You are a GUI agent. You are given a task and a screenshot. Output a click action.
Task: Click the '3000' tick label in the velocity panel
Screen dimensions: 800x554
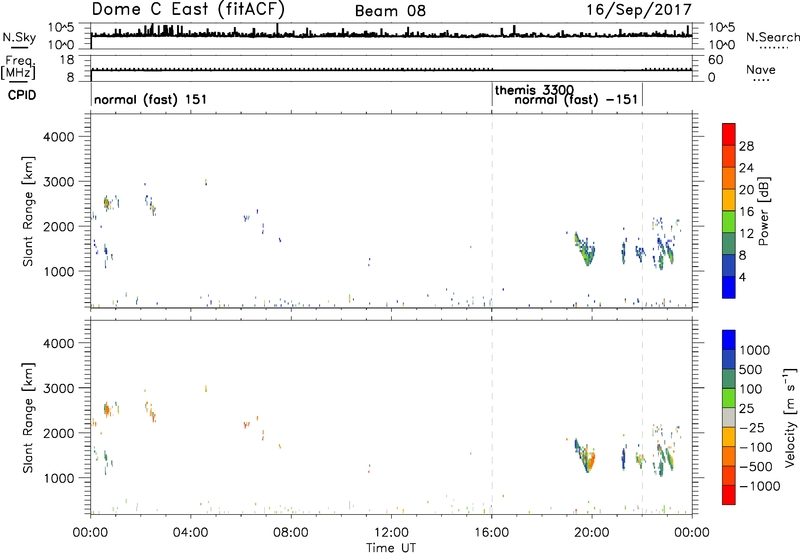coord(59,388)
